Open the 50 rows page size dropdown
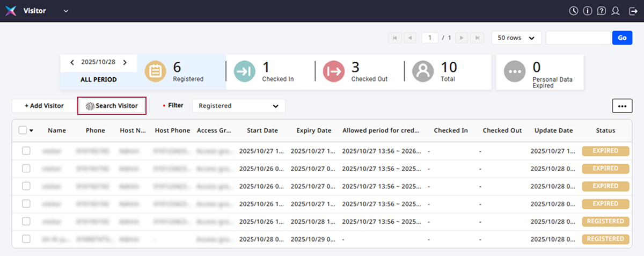This screenshot has height=256, width=644. tap(516, 38)
